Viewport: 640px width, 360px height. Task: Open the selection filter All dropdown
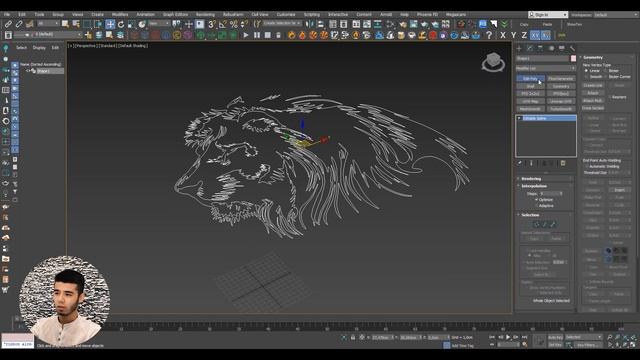[x=48, y=24]
